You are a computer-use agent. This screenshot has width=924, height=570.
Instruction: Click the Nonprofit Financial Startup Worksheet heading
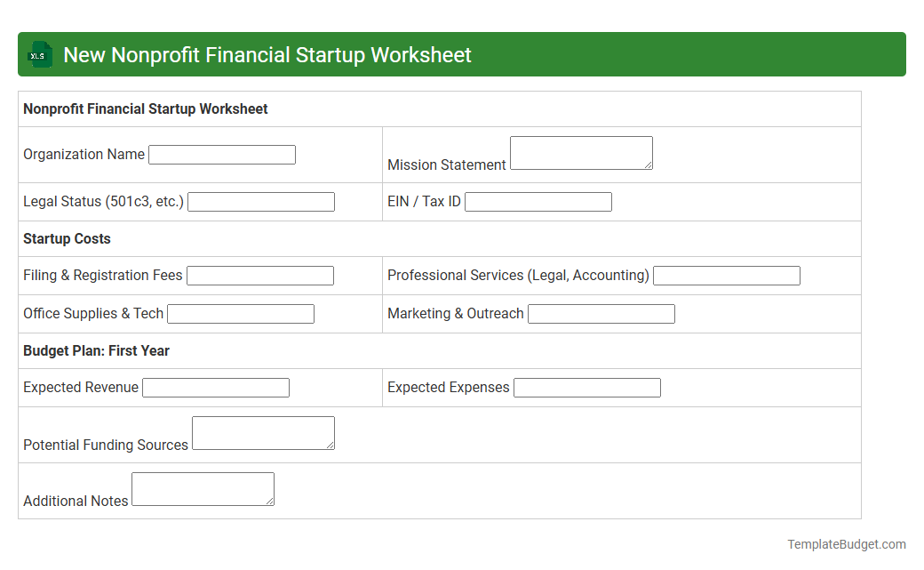(145, 108)
